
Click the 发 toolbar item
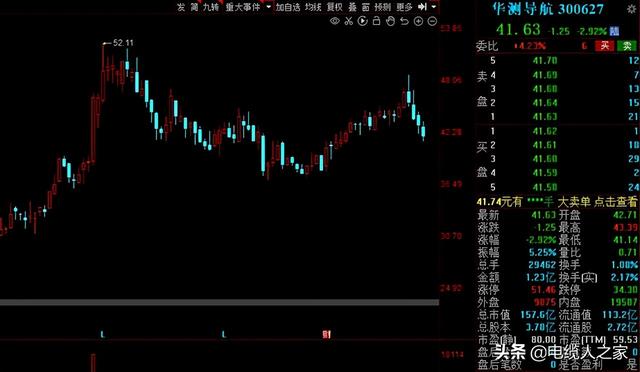(181, 7)
